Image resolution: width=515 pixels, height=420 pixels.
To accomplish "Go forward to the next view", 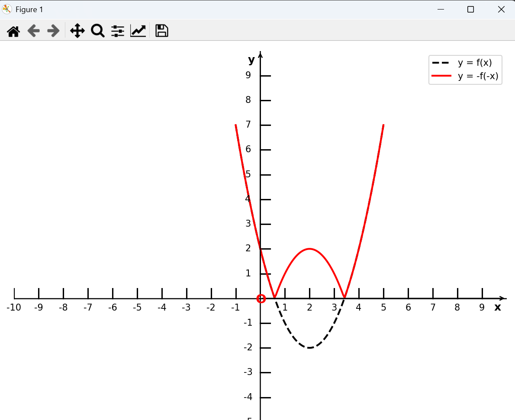I will click(53, 31).
